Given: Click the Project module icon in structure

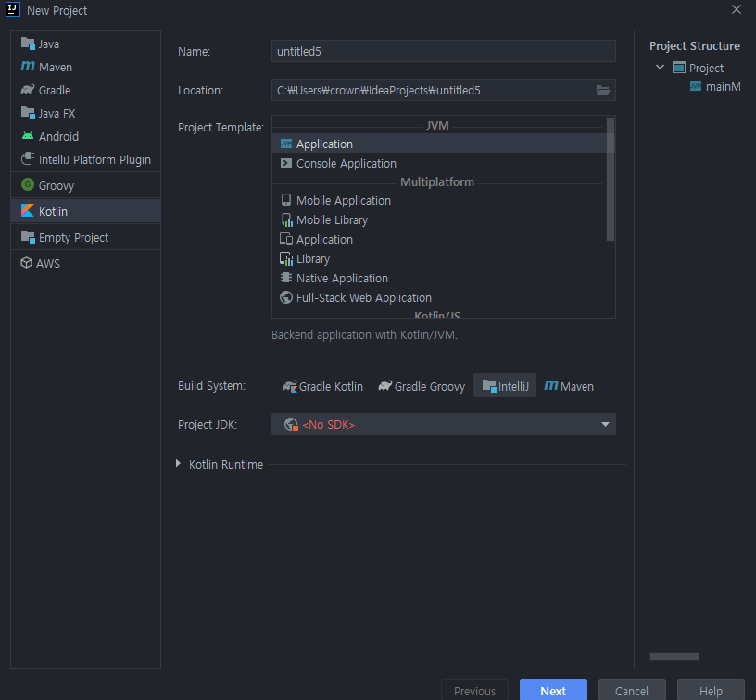Looking at the screenshot, I should pos(679,68).
